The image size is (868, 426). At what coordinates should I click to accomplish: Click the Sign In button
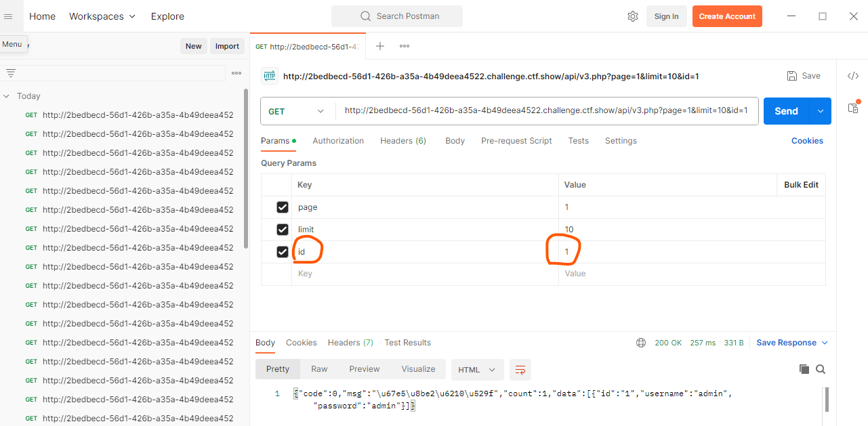(x=666, y=16)
